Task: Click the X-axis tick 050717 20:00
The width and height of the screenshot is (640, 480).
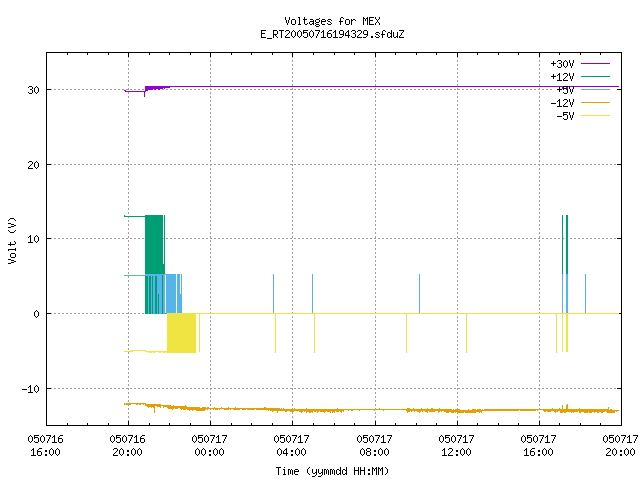Action: [620, 446]
